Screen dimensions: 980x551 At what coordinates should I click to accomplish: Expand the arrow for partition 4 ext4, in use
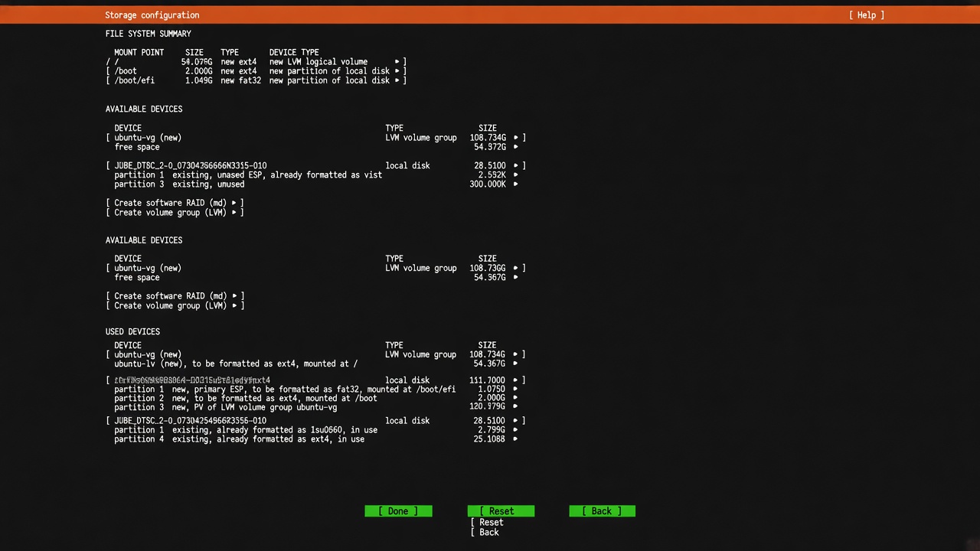(x=515, y=439)
